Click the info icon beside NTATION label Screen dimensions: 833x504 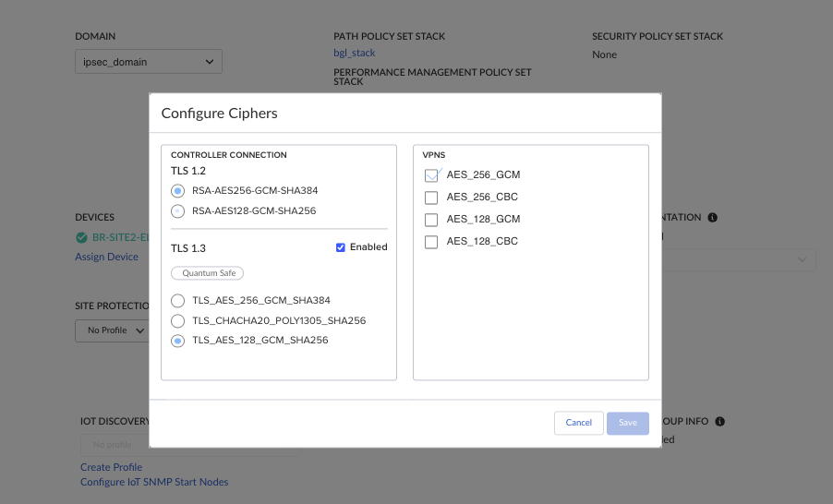pyautogui.click(x=712, y=217)
